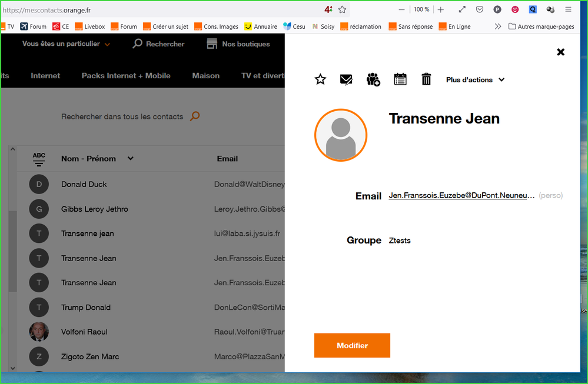Mark contact as favorite with star icon
Image resolution: width=588 pixels, height=384 pixels.
click(x=320, y=79)
